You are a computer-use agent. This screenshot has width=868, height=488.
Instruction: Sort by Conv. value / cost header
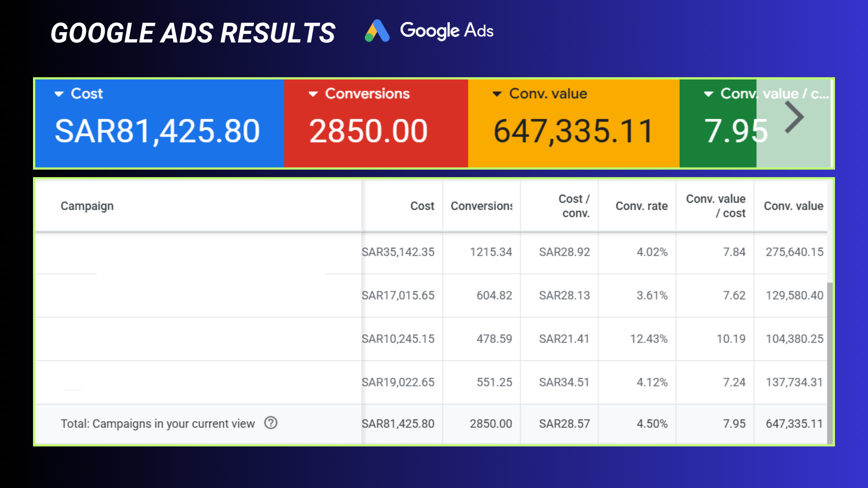point(716,206)
